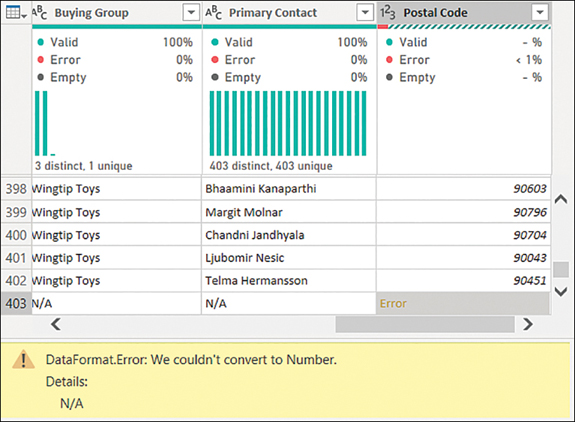Select row number 402
575x422 pixels.
click(x=16, y=281)
